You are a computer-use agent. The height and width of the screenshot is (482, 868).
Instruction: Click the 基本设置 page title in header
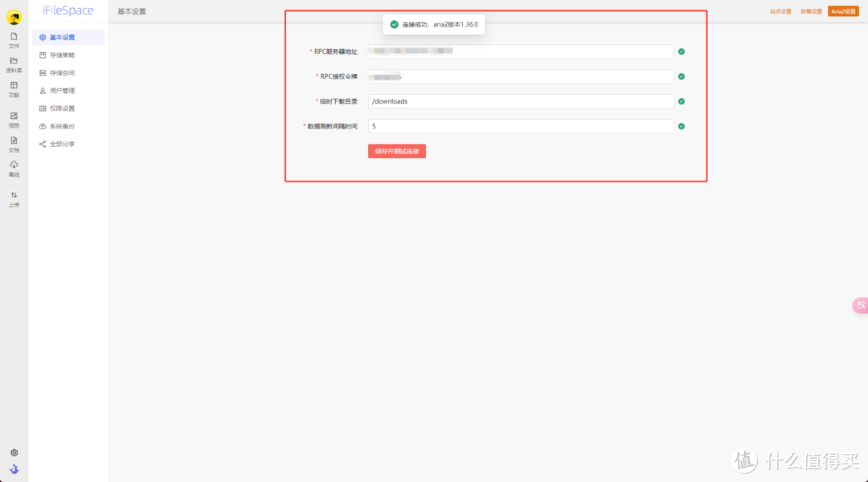point(132,11)
